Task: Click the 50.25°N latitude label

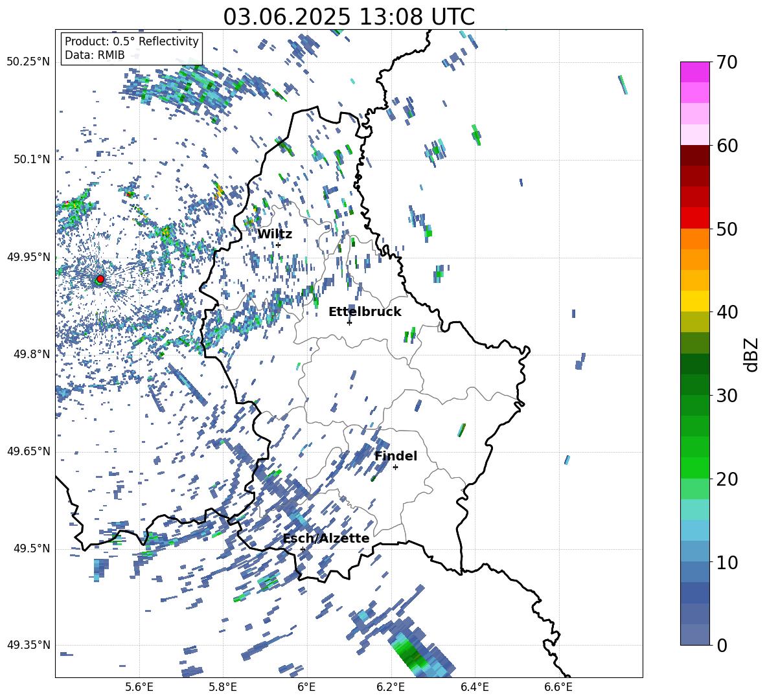Action: (x=29, y=62)
